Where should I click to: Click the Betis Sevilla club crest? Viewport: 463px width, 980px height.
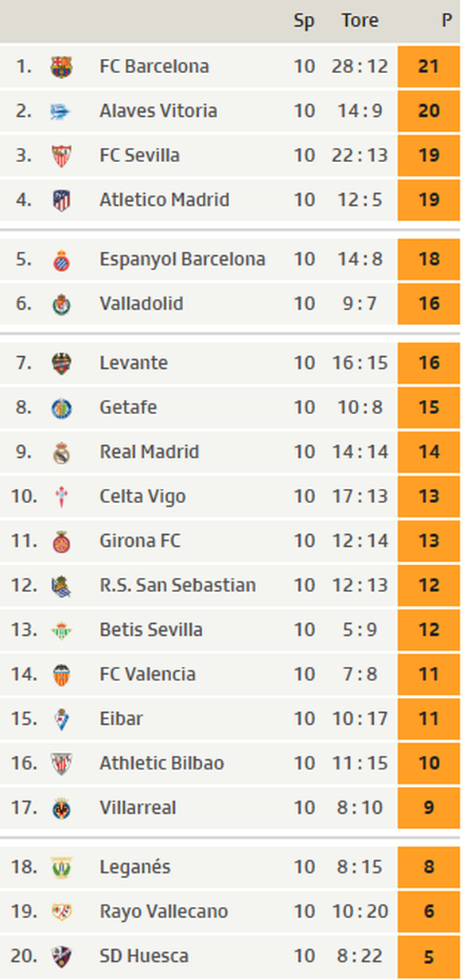tap(61, 630)
